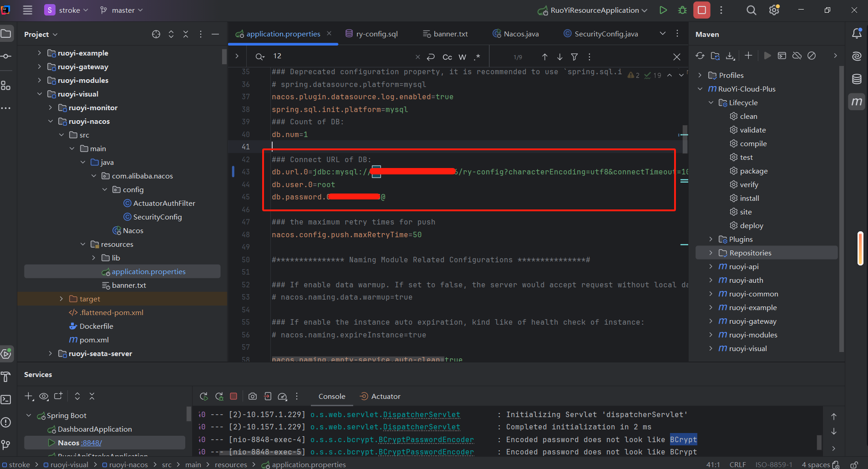Switch to the Nacos.java tab
This screenshot has width=868, height=469.
coord(516,34)
